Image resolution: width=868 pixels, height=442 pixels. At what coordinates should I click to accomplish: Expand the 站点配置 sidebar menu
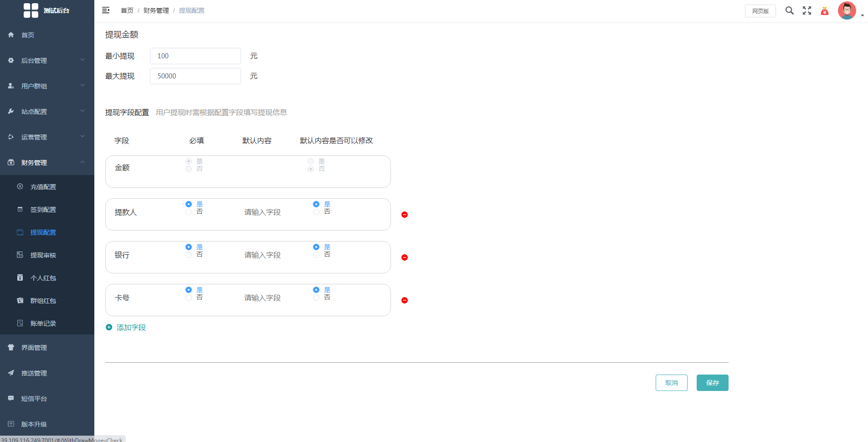47,111
